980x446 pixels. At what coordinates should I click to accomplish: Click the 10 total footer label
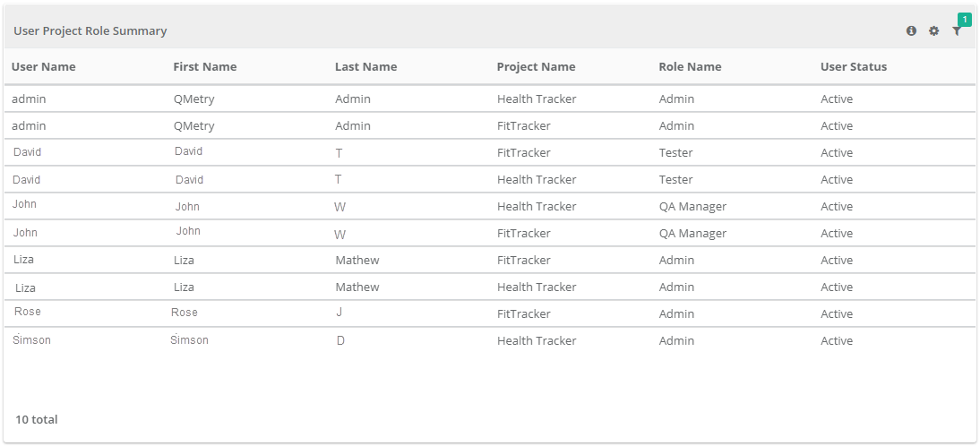(36, 420)
